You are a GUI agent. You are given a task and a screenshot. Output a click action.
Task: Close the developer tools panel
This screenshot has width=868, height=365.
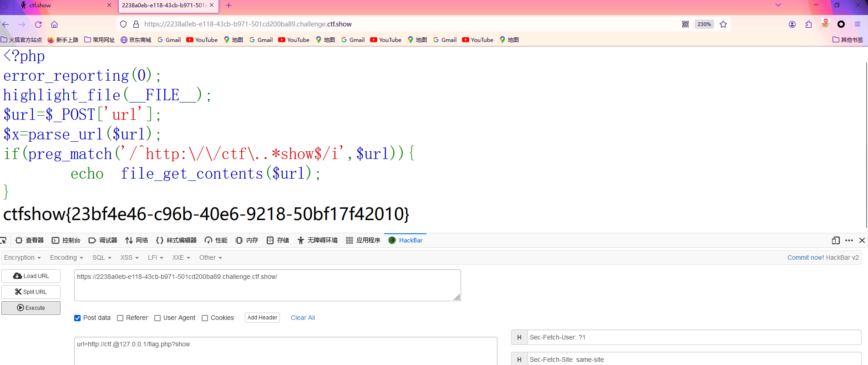pyautogui.click(x=862, y=240)
